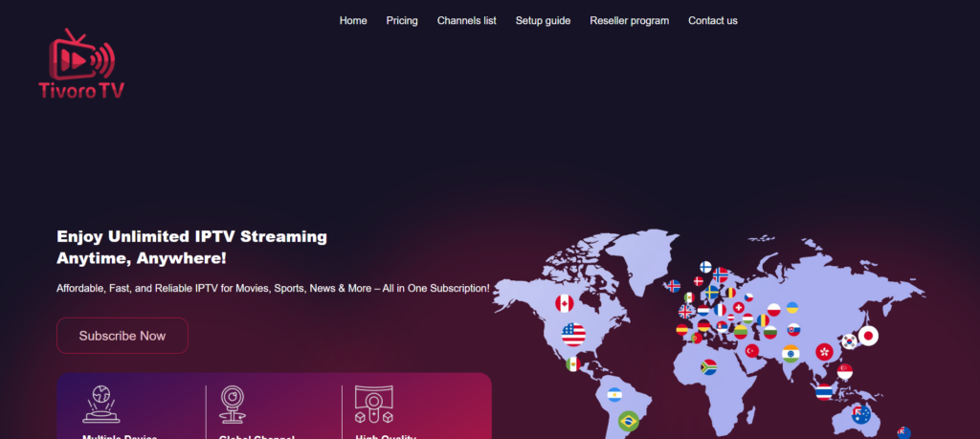Select the Serbia flag

722,326
